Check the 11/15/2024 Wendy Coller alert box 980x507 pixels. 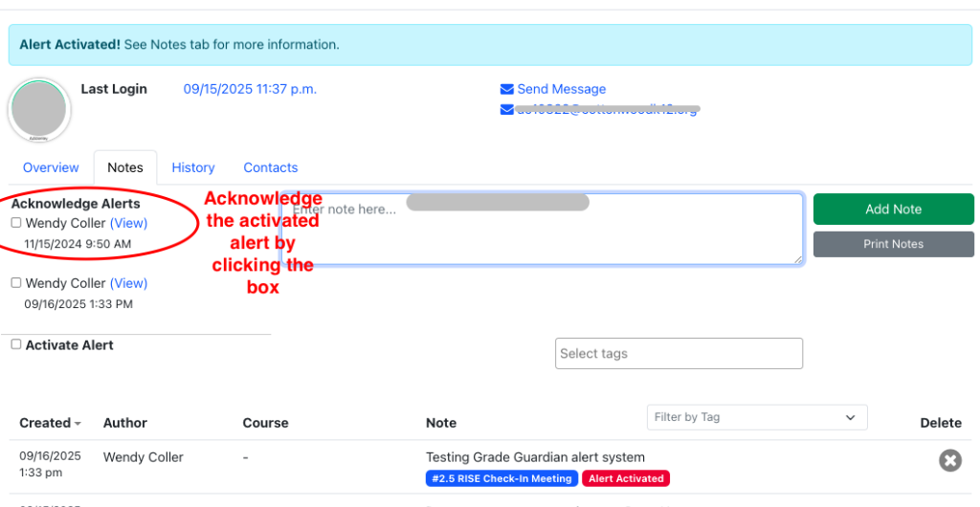16,223
